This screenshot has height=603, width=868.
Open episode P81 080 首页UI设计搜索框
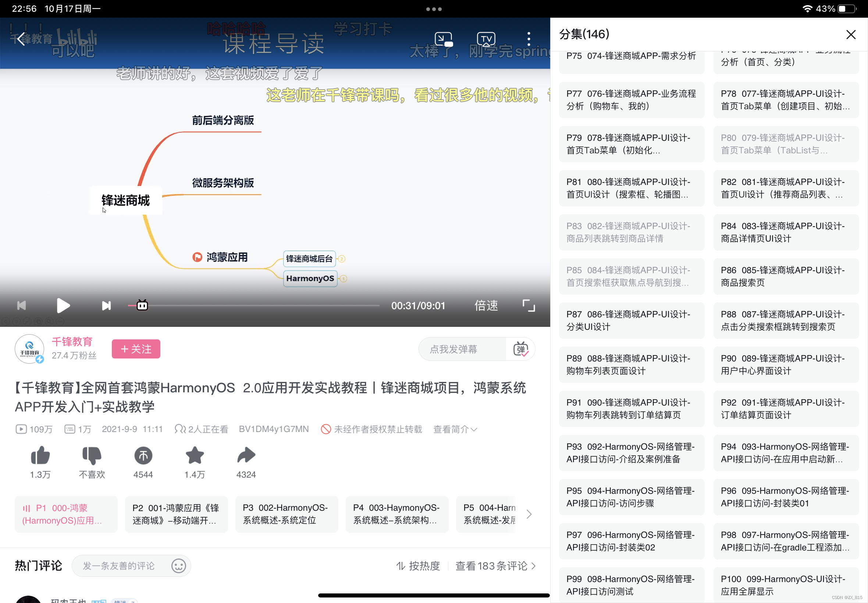pyautogui.click(x=632, y=188)
